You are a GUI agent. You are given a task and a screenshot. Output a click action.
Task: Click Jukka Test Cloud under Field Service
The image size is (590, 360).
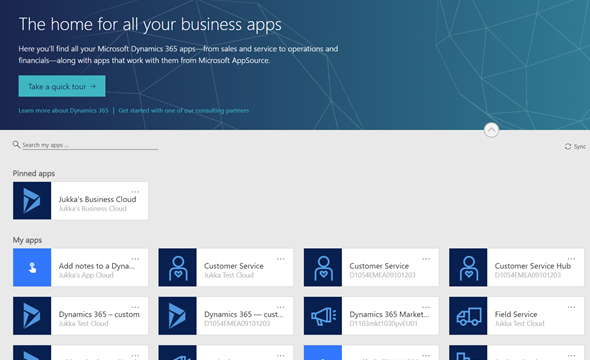[x=519, y=324]
